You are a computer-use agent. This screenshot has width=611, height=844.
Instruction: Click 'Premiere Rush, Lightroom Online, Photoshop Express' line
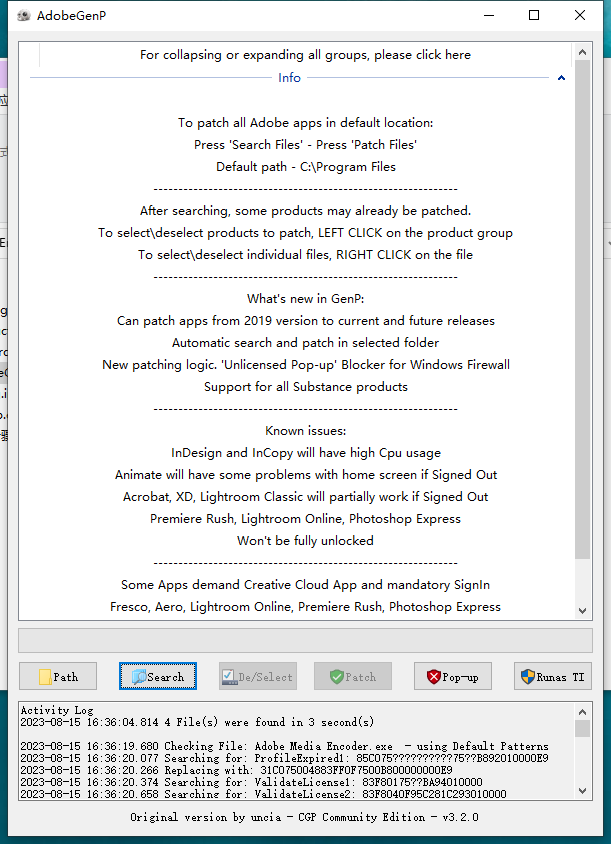306,519
